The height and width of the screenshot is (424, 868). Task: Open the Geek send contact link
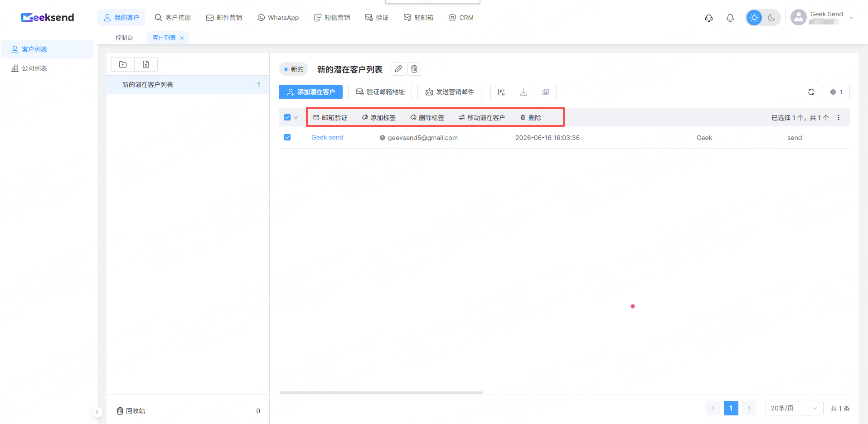(x=327, y=137)
